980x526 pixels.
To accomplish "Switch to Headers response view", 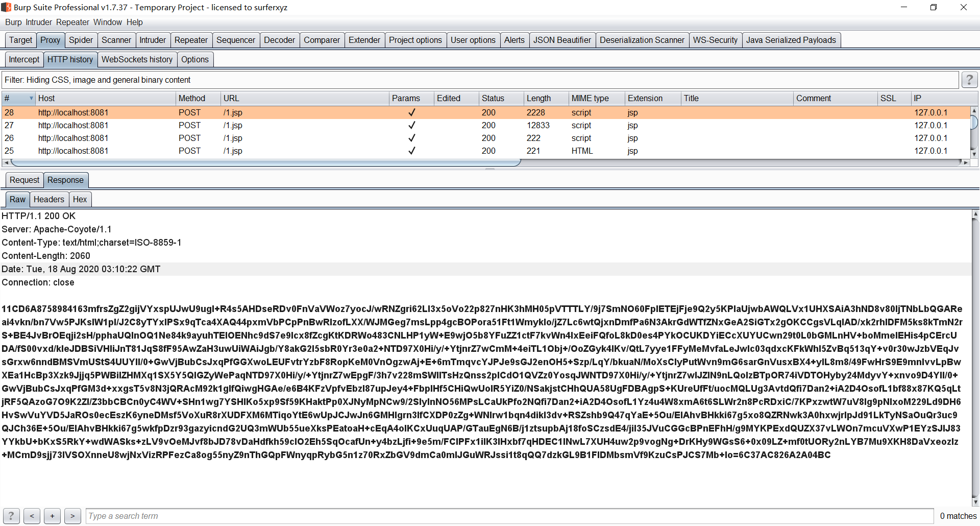I will point(49,199).
